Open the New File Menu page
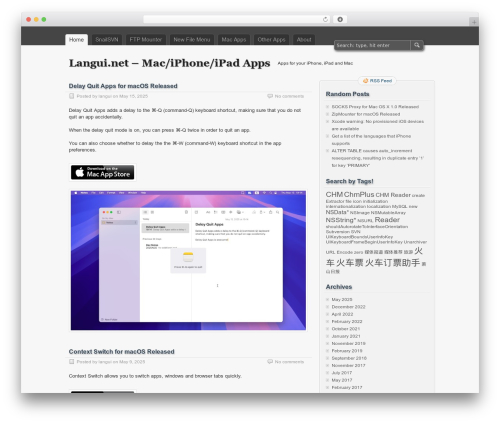The height and width of the screenshot is (423, 500). 192,39
